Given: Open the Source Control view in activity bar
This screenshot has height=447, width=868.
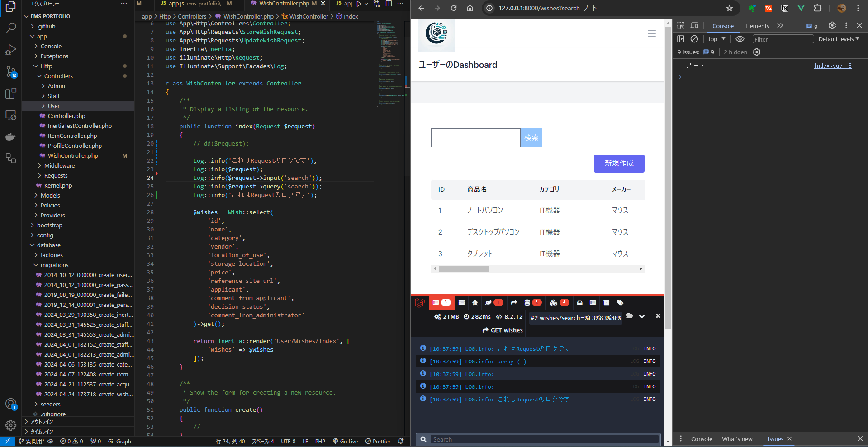Looking at the screenshot, I should point(10,71).
